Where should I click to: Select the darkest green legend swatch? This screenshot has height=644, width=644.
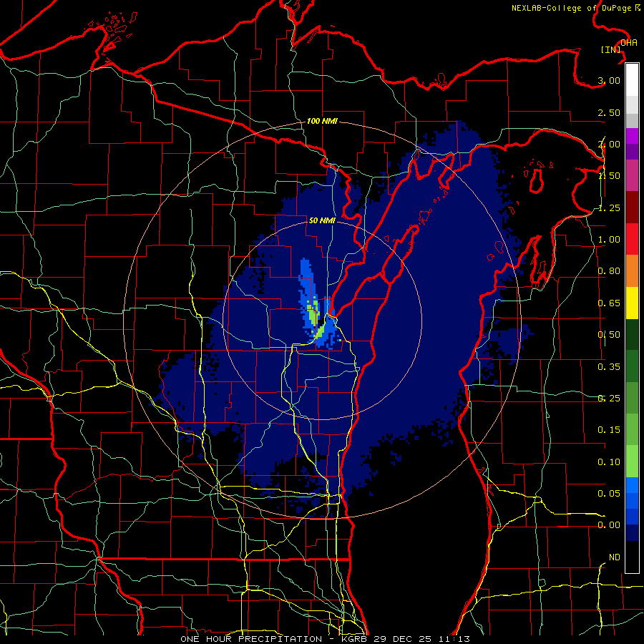(x=632, y=335)
